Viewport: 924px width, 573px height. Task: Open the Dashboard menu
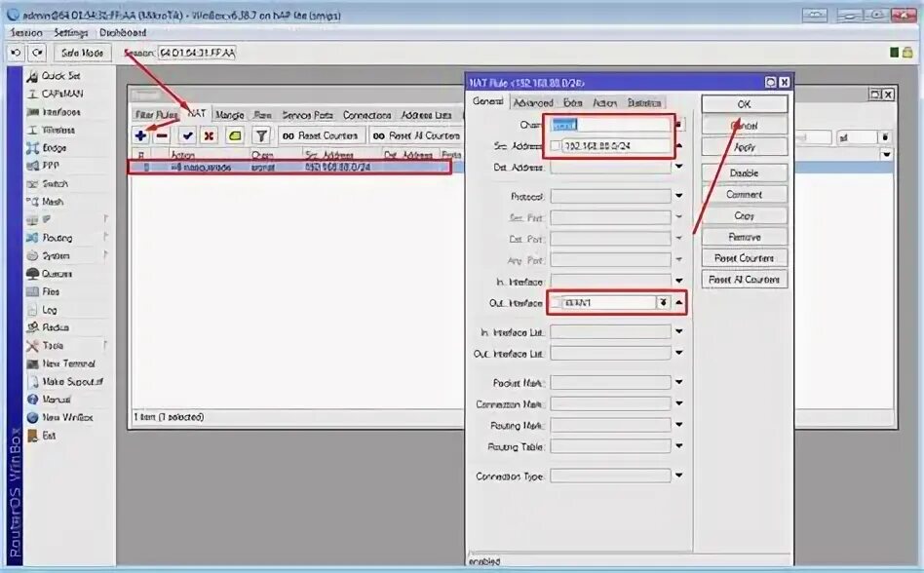click(123, 32)
